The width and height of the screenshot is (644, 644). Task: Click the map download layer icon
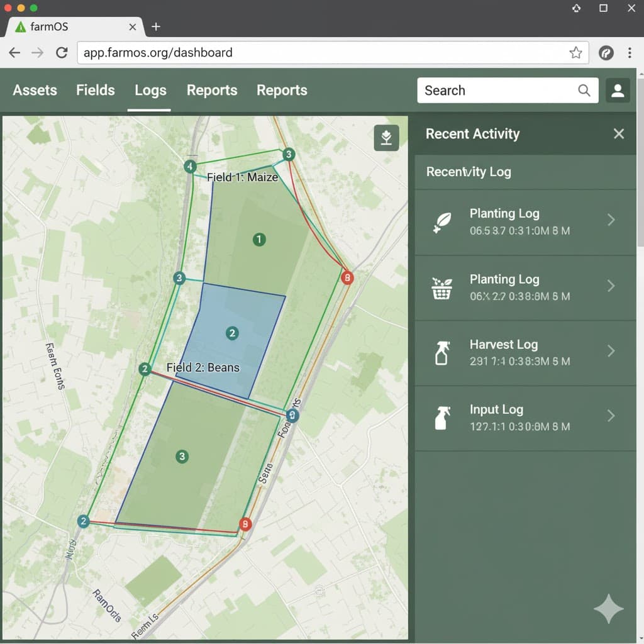pyautogui.click(x=386, y=138)
